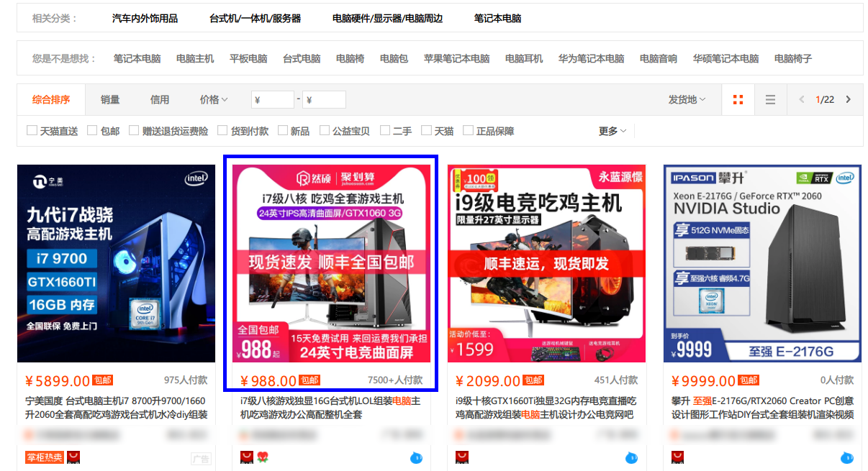
Task: Click the 苹果笔记本电脑 suggestion
Action: tap(456, 59)
